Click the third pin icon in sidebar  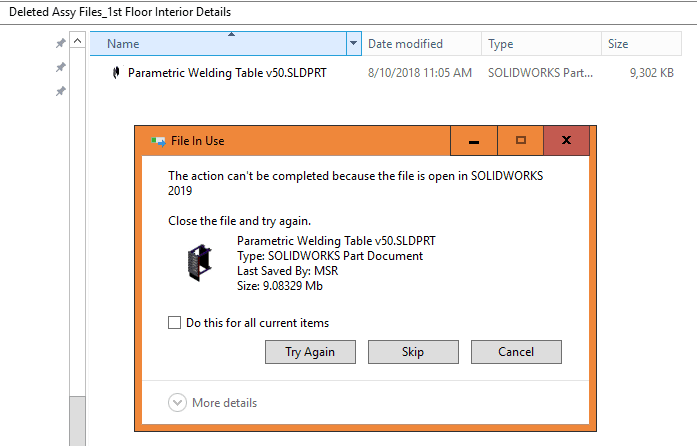point(60,91)
